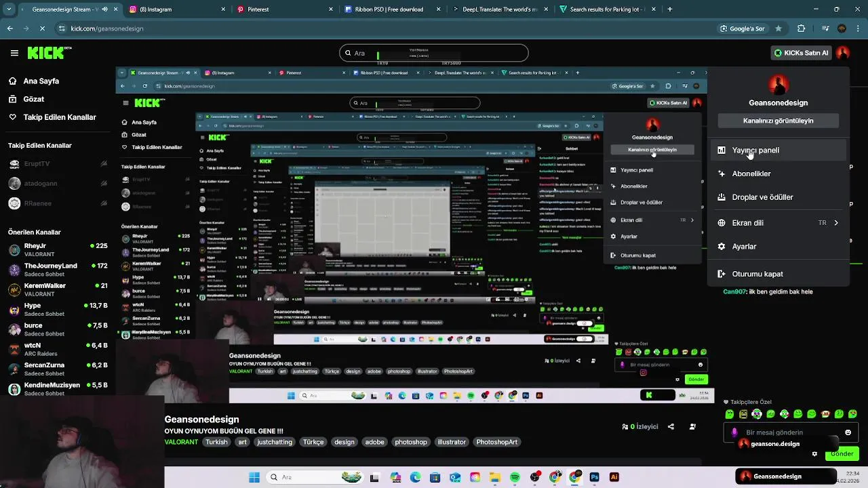Stop loading via the outermost toolbar X button
This screenshot has width=868, height=488.
pos(42,28)
